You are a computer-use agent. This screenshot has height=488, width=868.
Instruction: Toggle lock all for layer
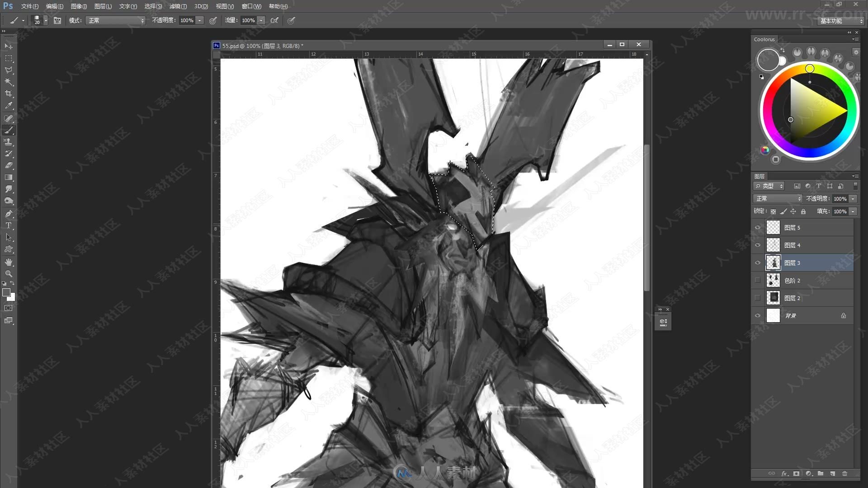[x=803, y=211]
